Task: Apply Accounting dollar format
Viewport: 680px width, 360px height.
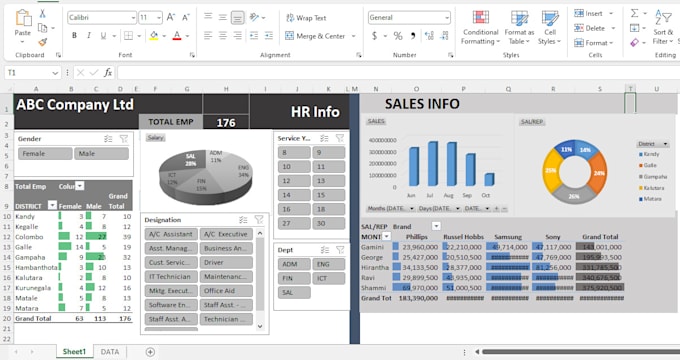Action: pos(374,36)
